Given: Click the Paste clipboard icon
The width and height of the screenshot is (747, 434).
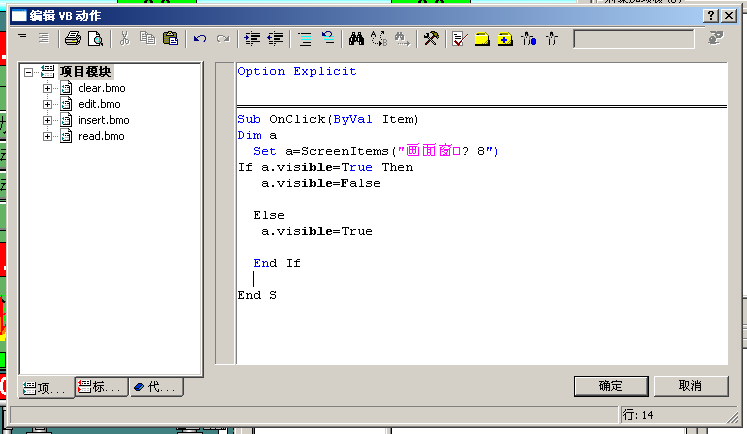Looking at the screenshot, I should point(171,39).
